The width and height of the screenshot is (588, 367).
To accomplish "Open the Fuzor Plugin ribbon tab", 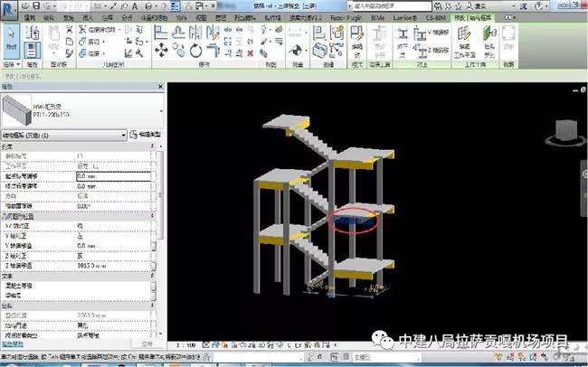I will 346,17.
